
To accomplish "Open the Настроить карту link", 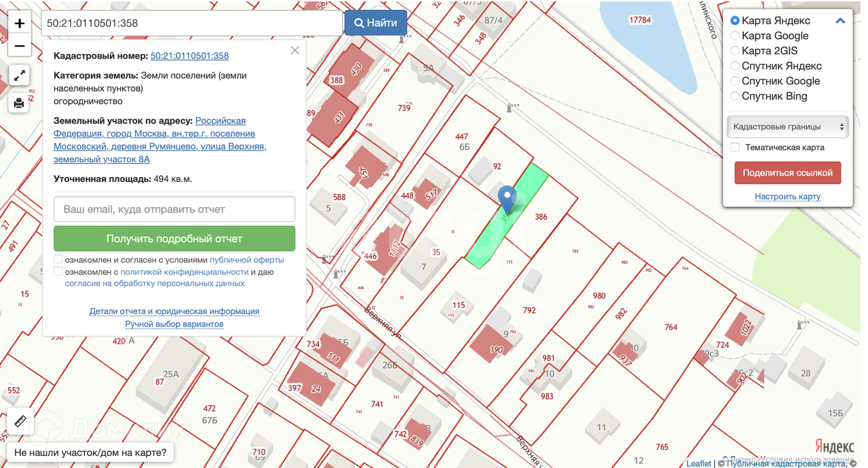I will point(787,197).
